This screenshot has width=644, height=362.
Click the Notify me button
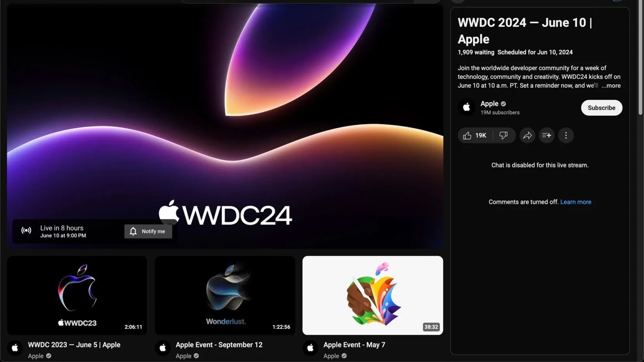148,231
